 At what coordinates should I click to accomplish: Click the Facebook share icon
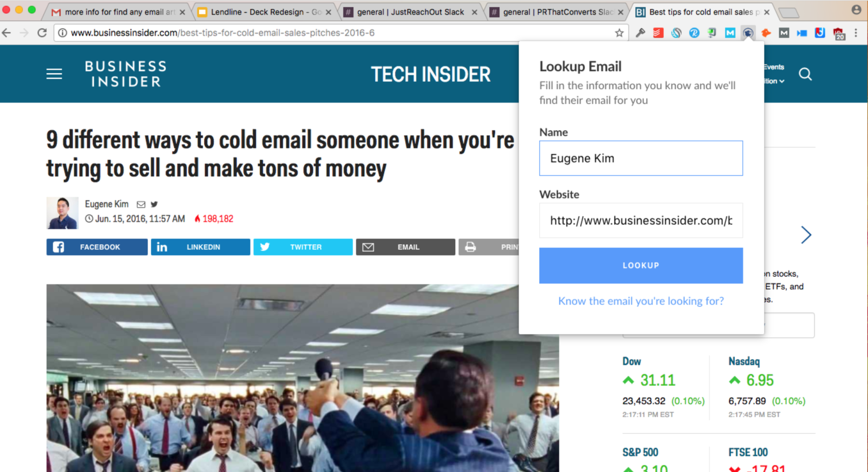coord(58,246)
